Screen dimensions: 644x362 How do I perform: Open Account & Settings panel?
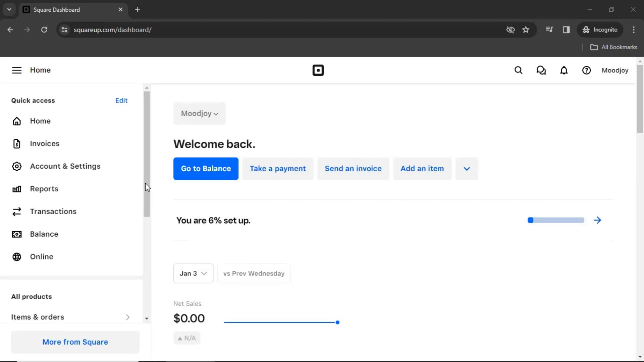coord(65,166)
